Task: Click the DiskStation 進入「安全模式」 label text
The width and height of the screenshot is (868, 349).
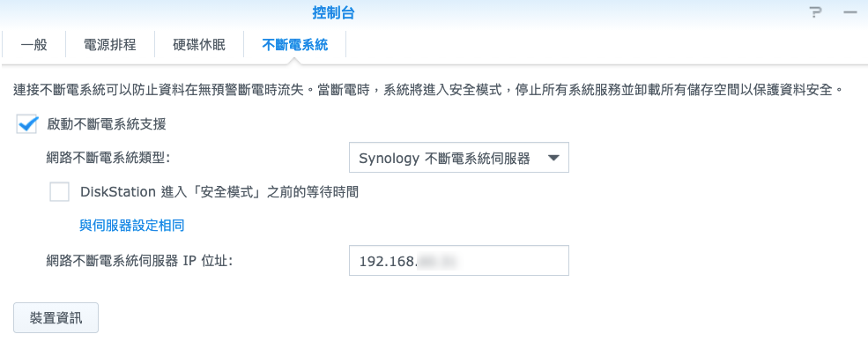Action: [x=219, y=192]
